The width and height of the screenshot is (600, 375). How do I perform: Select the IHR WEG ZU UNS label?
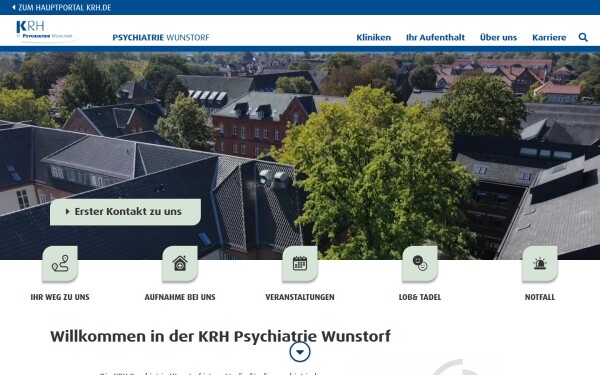point(60,297)
